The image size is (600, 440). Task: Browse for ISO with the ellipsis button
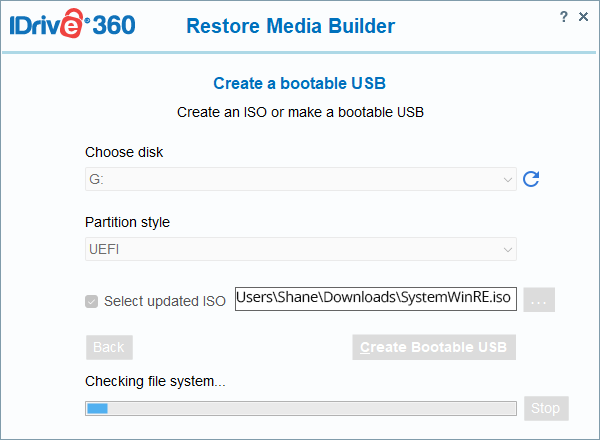pos(539,300)
